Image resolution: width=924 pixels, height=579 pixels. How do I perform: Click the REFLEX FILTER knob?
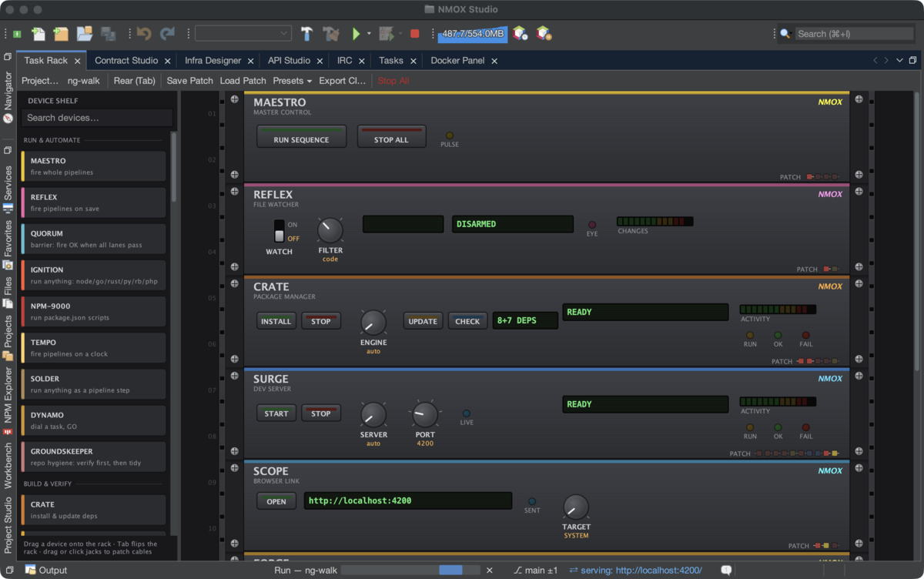330,230
